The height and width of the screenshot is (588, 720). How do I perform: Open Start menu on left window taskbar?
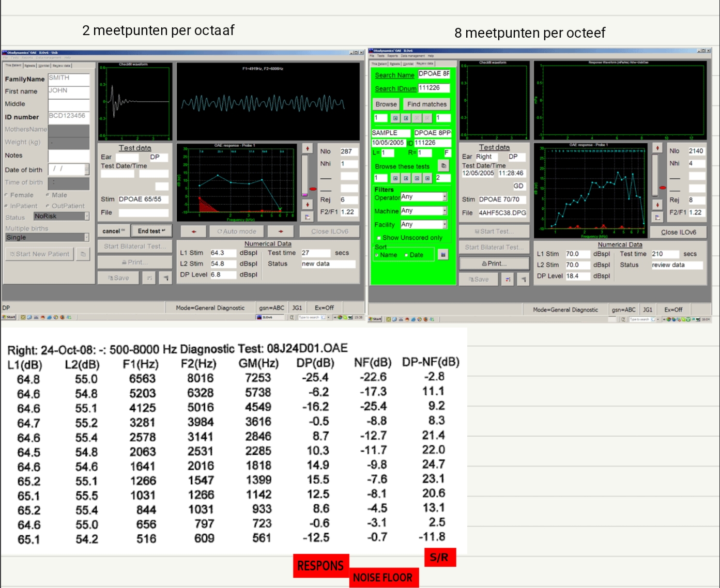coord(9,317)
